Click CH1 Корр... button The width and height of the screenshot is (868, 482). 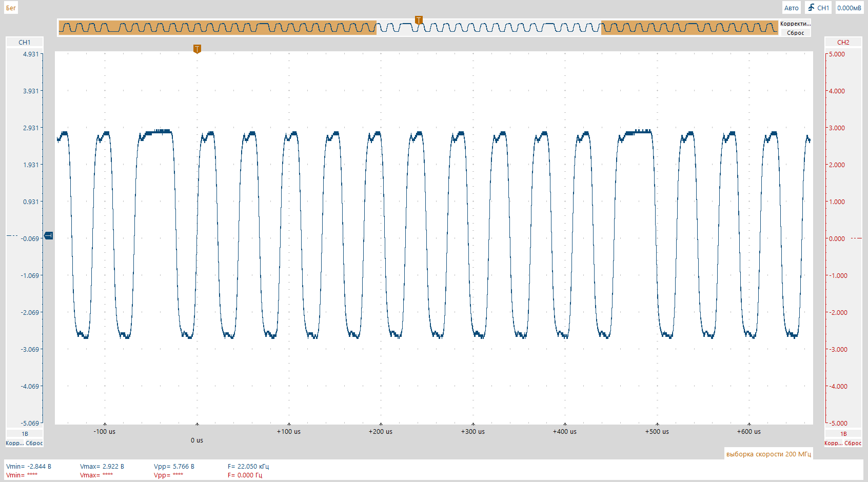point(14,443)
